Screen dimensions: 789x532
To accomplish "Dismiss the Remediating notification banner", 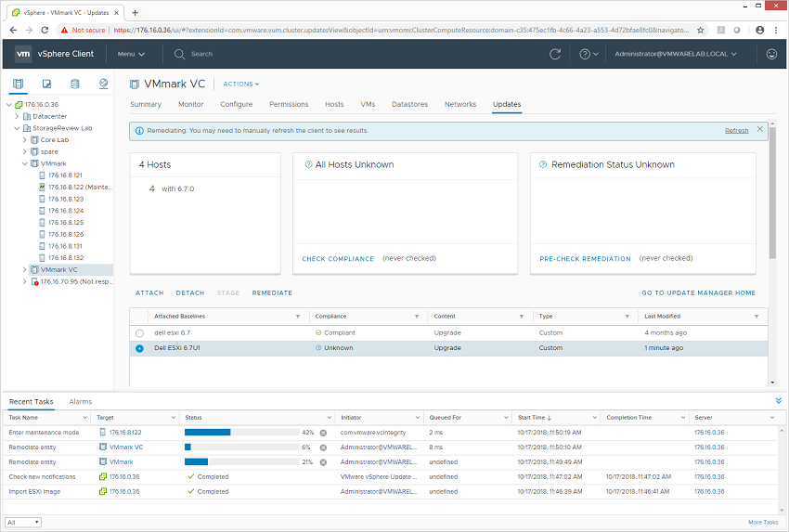I will coord(760,129).
